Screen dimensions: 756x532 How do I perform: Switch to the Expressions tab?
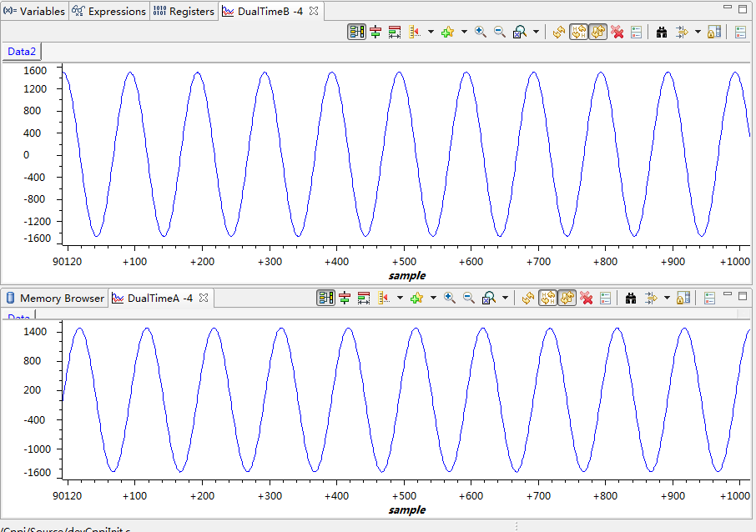(x=109, y=11)
